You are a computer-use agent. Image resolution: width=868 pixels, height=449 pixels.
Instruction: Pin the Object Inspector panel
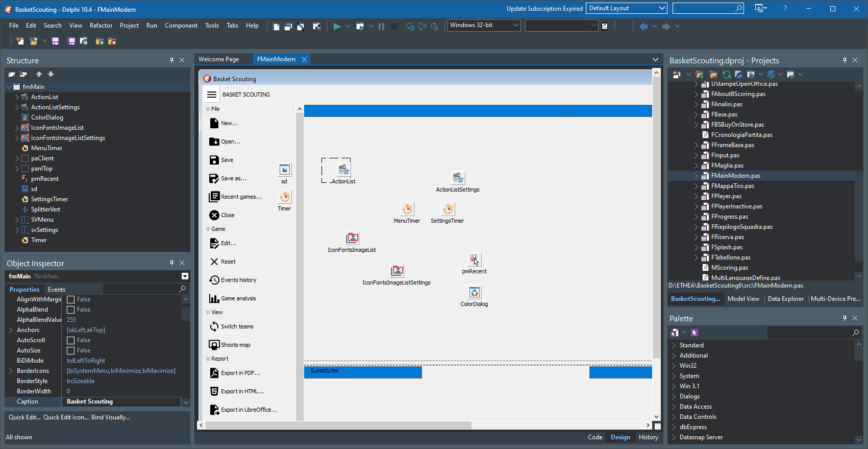[171, 263]
